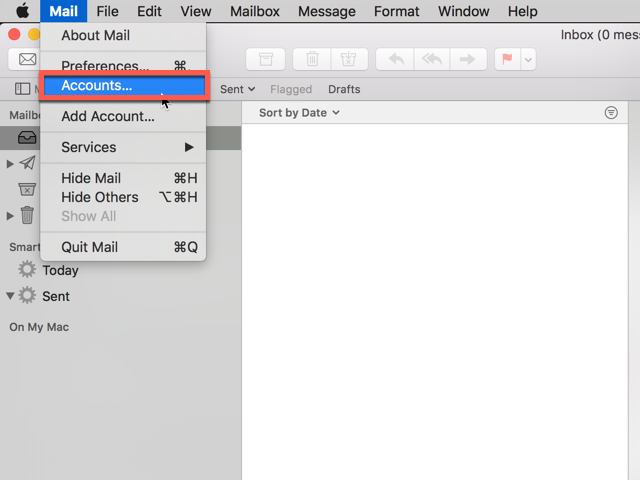640x480 pixels.
Task: Toggle the mailbox sidebar list icon
Action: pyautogui.click(x=22, y=89)
